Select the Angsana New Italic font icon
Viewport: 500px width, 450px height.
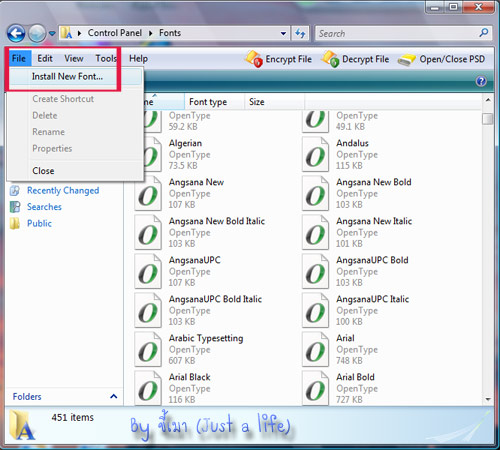pos(315,232)
